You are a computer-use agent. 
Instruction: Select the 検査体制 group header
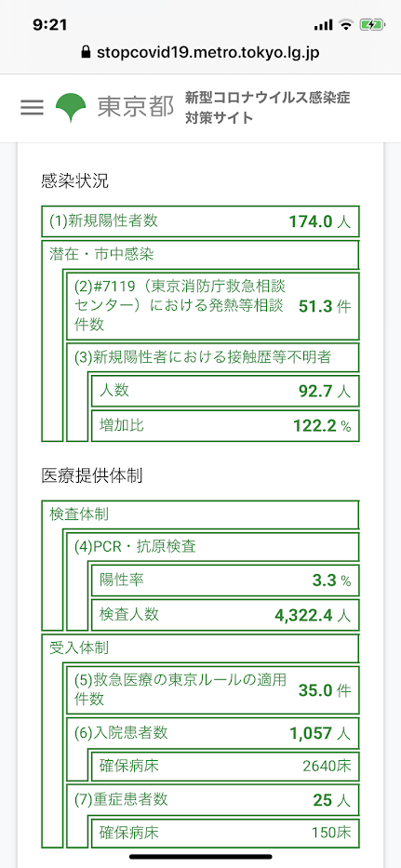tap(201, 514)
